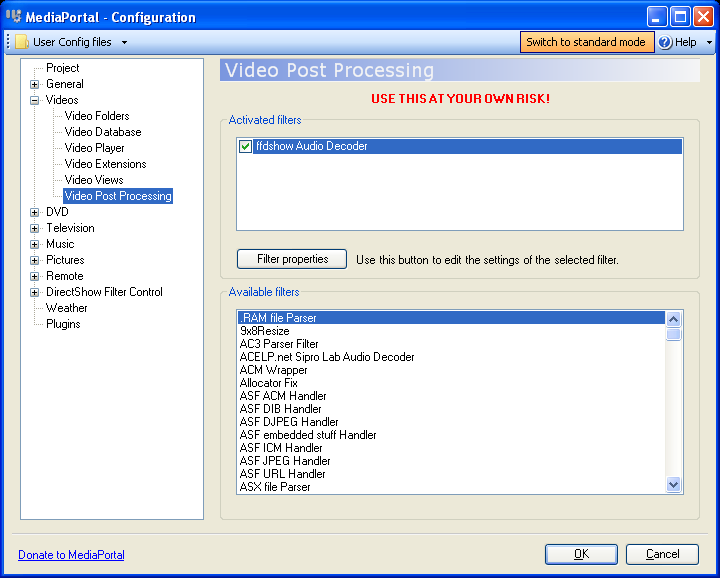Select the Videos tree label
Image resolution: width=720 pixels, height=578 pixels.
coord(62,100)
